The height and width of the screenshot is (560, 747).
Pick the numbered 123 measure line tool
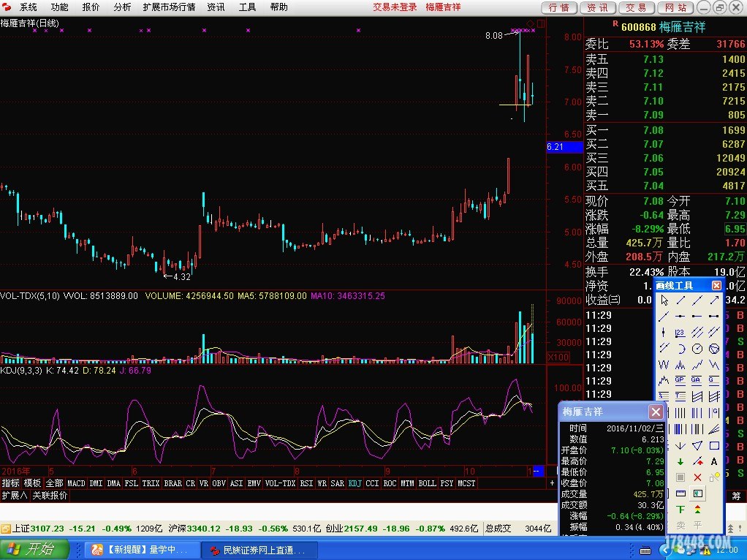click(x=680, y=332)
